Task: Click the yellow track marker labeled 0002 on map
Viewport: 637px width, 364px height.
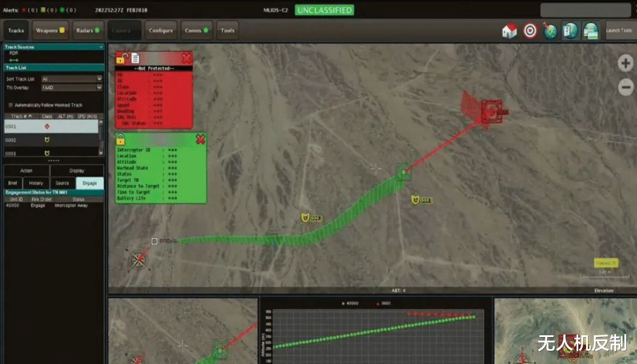Action: click(305, 218)
